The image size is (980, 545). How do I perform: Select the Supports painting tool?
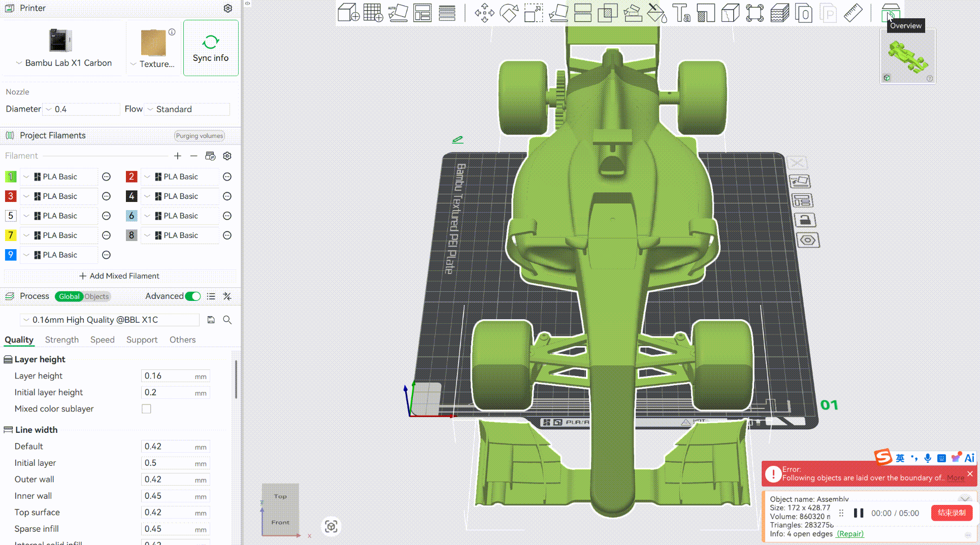632,13
